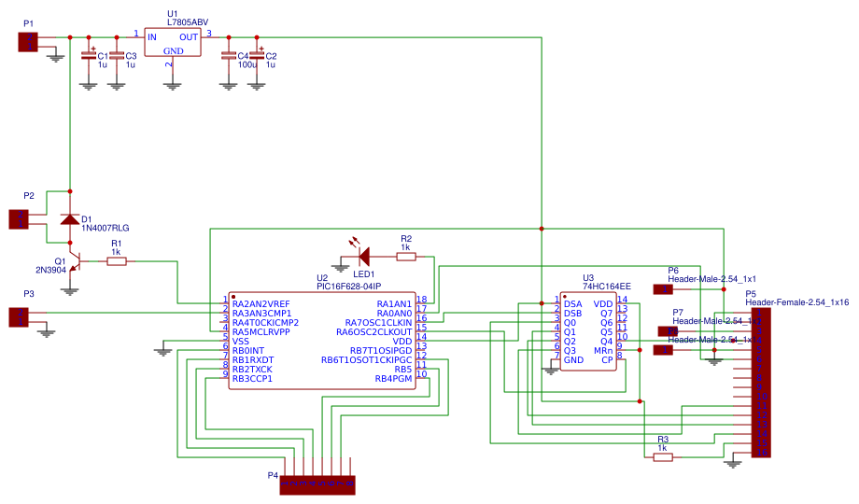Click the D1 1N4007RLG diode symbol
Image resolution: width=859 pixels, height=504 pixels.
pyautogui.click(x=70, y=219)
